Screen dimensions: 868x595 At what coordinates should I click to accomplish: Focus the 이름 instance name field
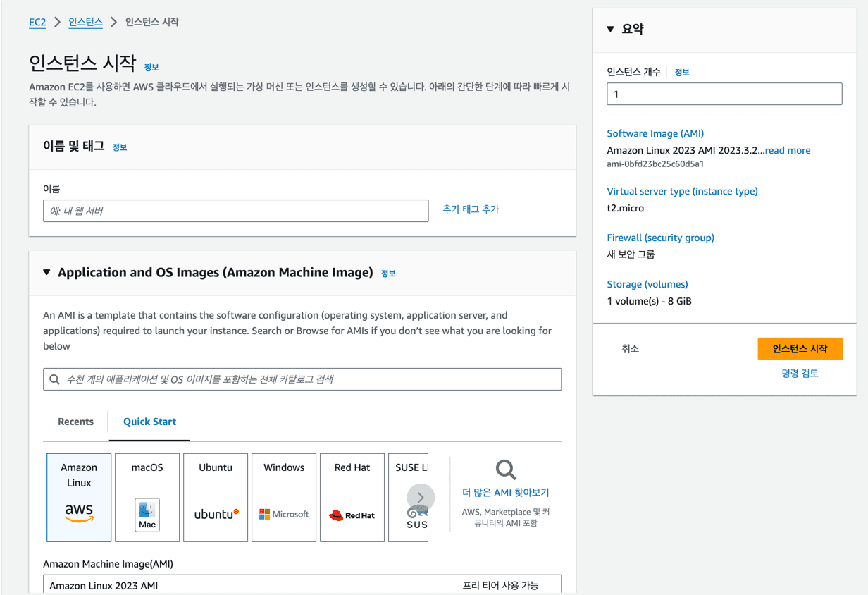point(235,211)
